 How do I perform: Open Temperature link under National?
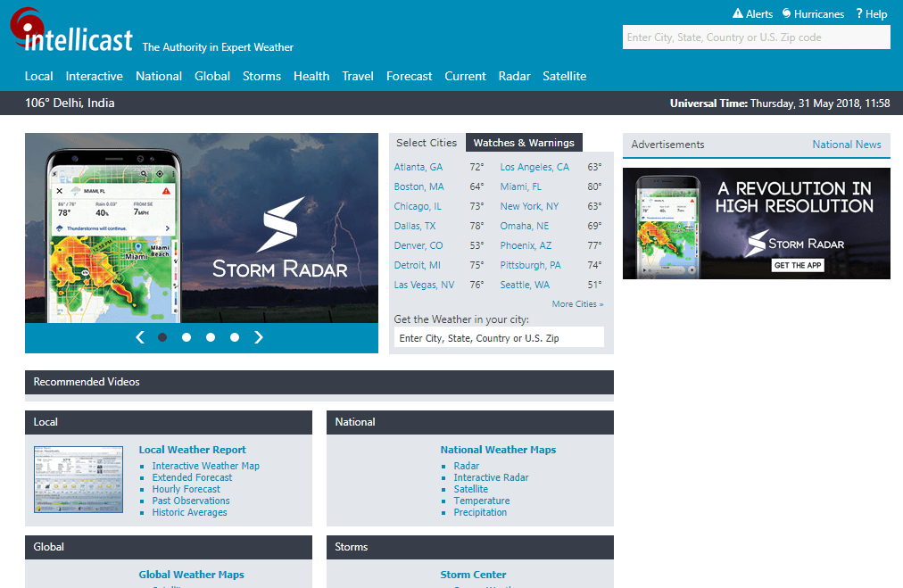(482, 501)
